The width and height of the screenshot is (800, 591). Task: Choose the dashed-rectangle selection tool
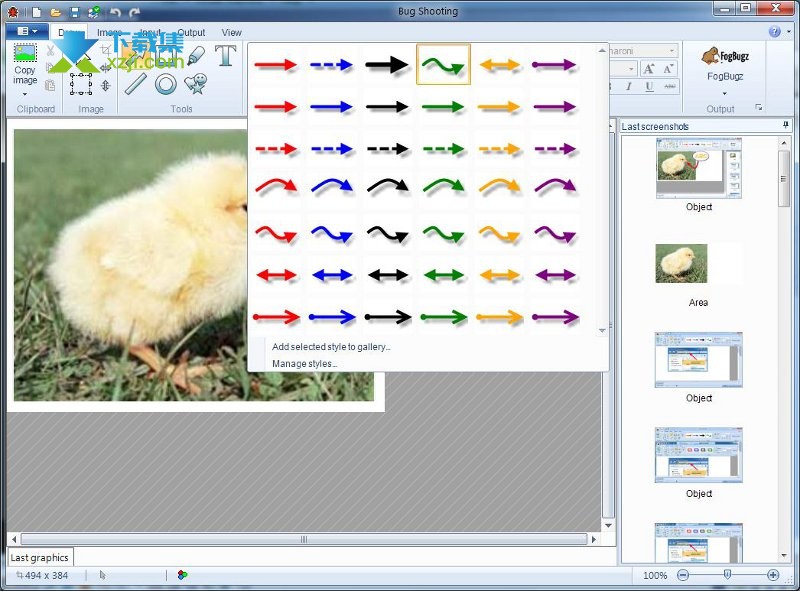coord(81,84)
